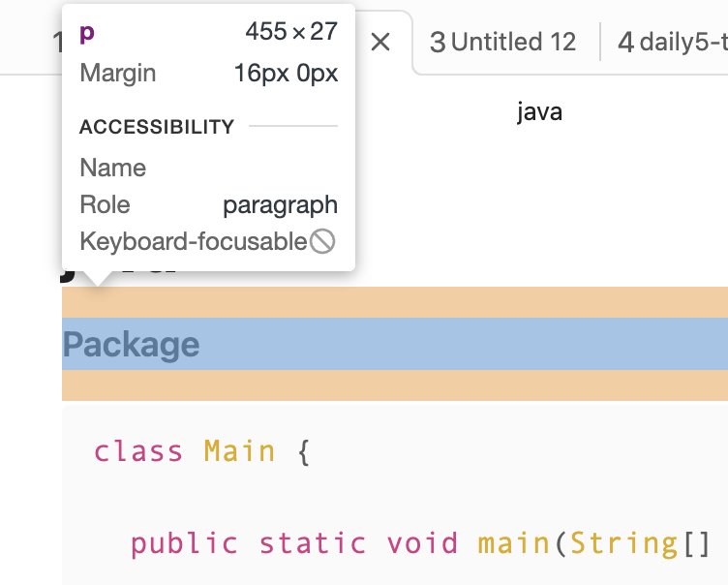Open the 4 daily5 tab

click(x=672, y=43)
